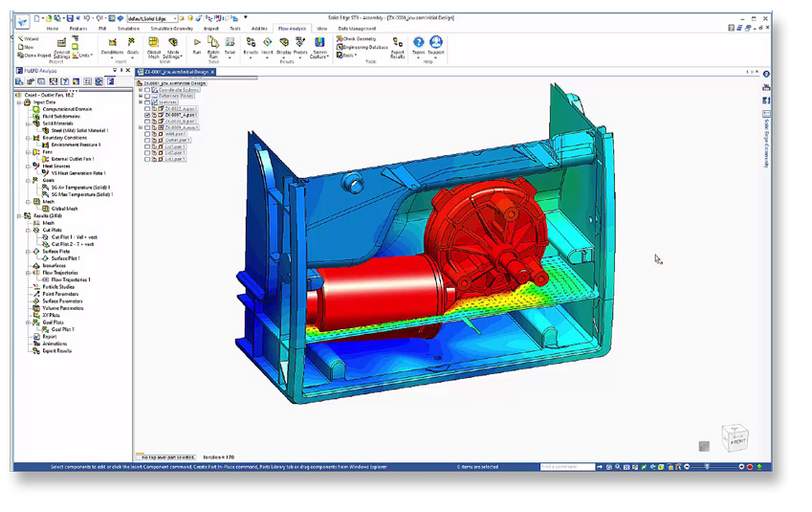Image resolution: width=812 pixels, height=512 pixels.
Task: Select Computational Domain tree item
Action: click(67, 109)
